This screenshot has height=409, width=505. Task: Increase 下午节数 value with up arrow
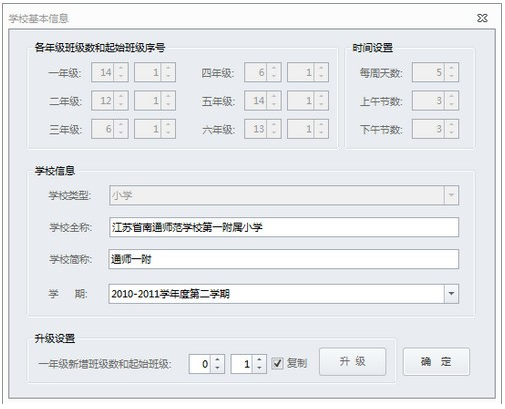451,124
